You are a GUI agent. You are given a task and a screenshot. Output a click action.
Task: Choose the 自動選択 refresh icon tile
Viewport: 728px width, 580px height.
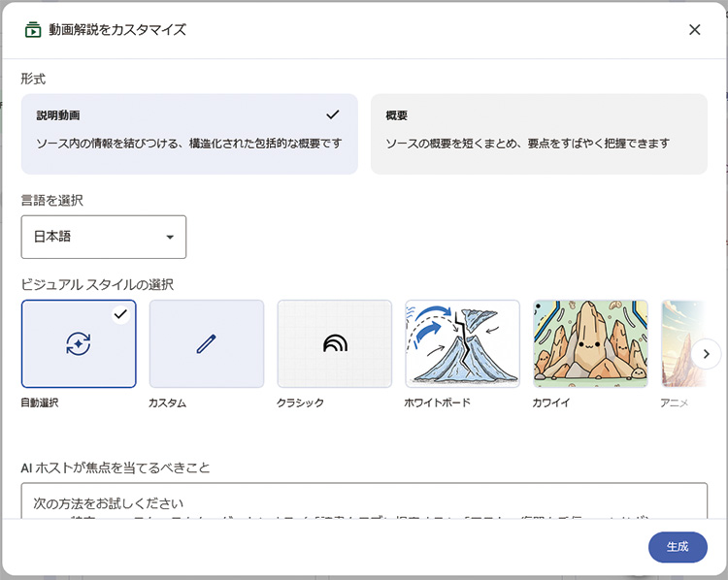[x=79, y=343]
